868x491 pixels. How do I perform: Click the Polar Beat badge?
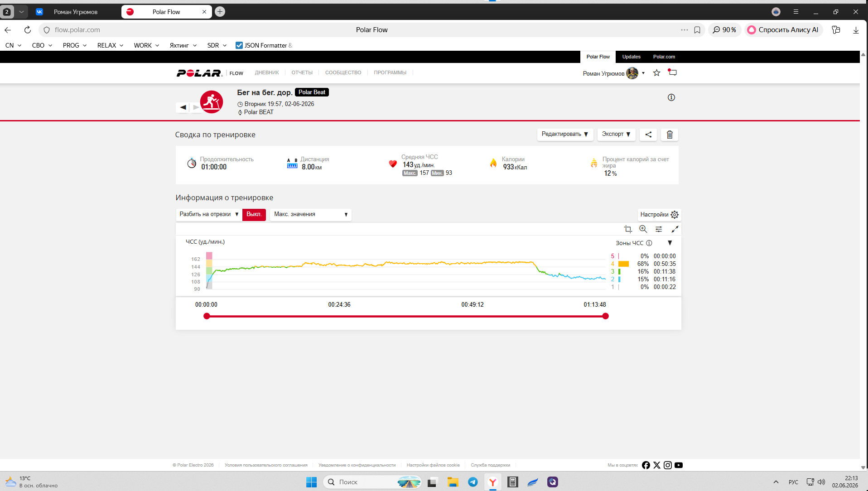pyautogui.click(x=312, y=92)
